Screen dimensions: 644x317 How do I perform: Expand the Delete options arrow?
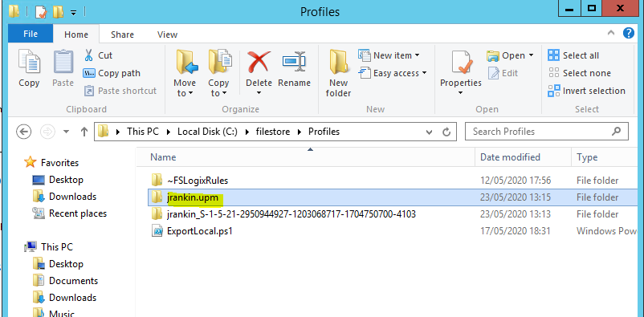point(259,93)
